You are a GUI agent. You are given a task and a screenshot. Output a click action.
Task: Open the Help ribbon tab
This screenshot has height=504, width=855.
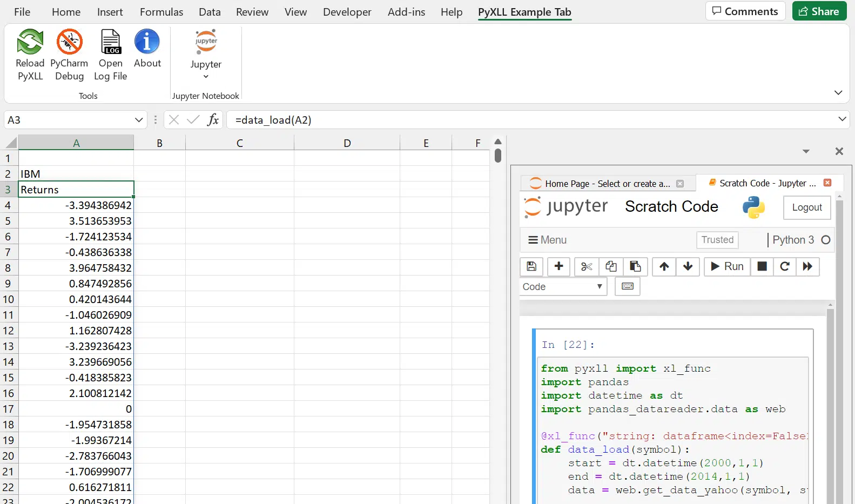click(x=452, y=12)
